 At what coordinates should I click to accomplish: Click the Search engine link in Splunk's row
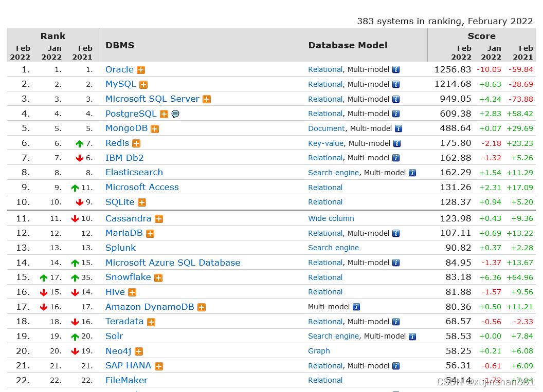pyautogui.click(x=334, y=248)
